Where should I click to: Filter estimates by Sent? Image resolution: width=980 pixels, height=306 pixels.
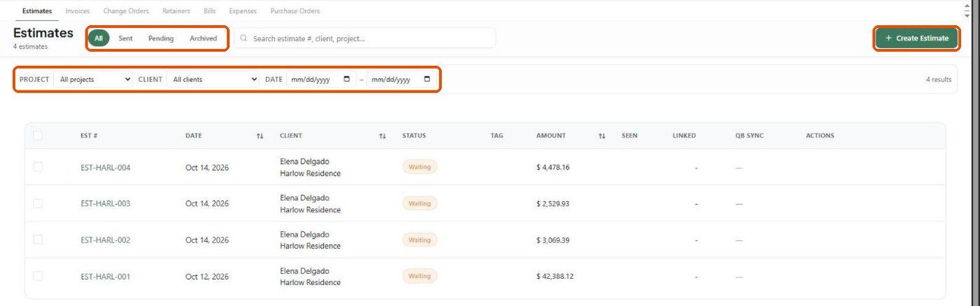(x=125, y=39)
